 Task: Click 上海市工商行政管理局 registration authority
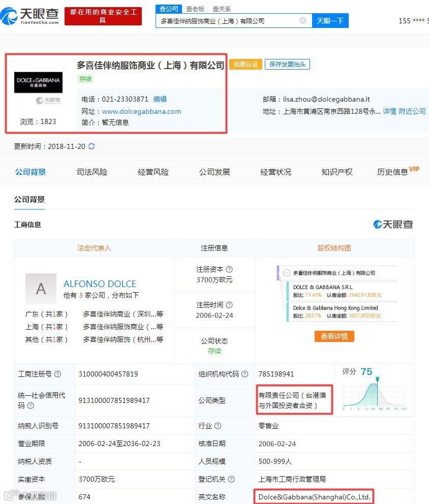pos(292,479)
